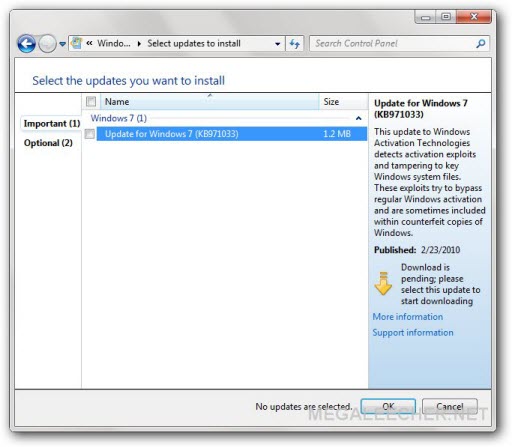The image size is (512, 447).
Task: Go back with the blue Back arrow
Action: 26,44
